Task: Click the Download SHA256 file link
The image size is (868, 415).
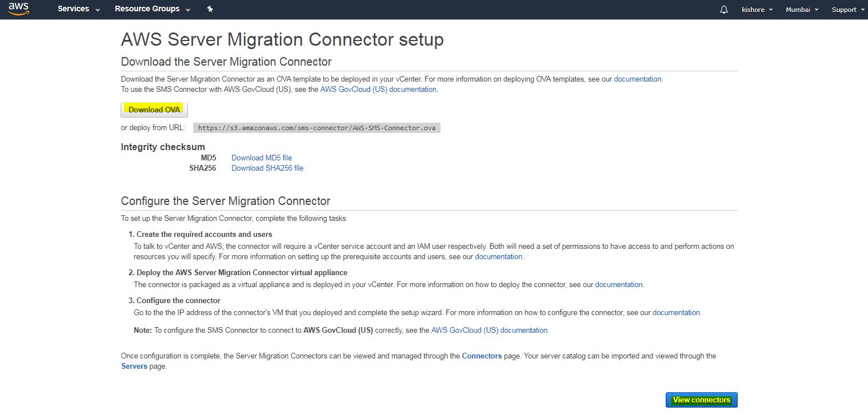Action: pyautogui.click(x=267, y=168)
